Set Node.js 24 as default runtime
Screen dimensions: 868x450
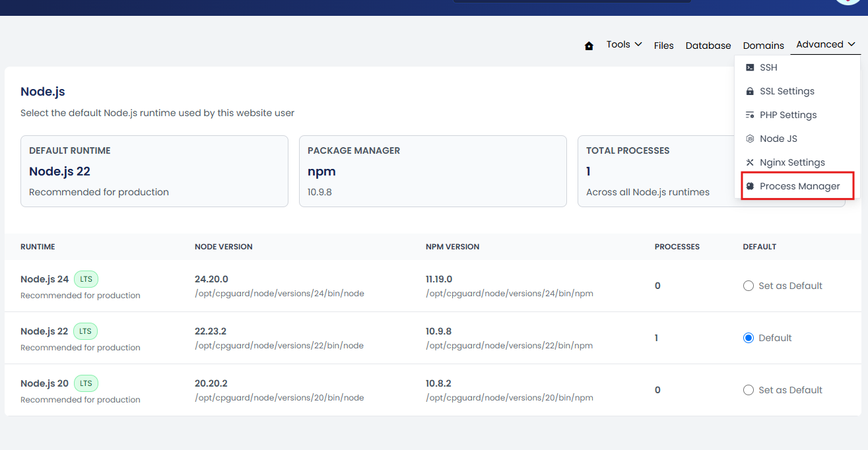[x=749, y=286]
